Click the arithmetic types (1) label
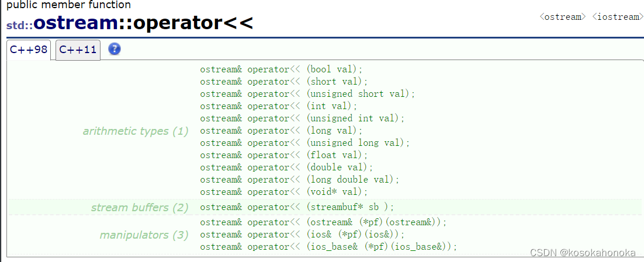Screen dimensions: 644x262 coord(136,131)
